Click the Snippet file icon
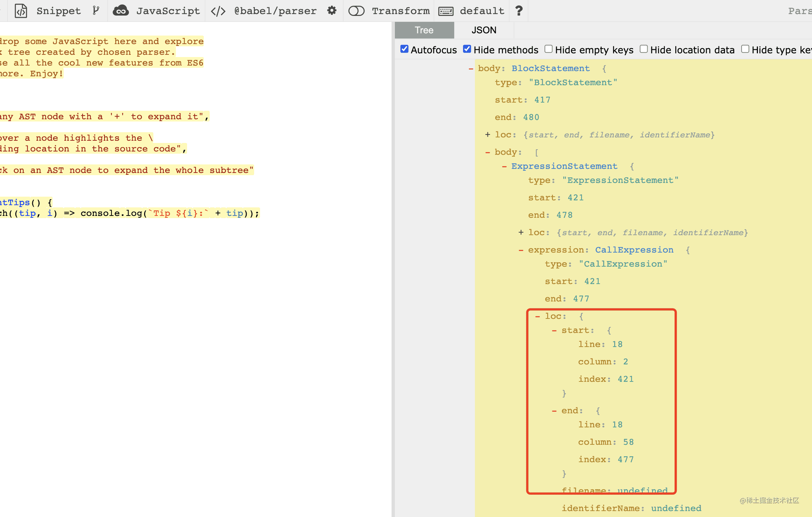812x517 pixels. coord(21,11)
